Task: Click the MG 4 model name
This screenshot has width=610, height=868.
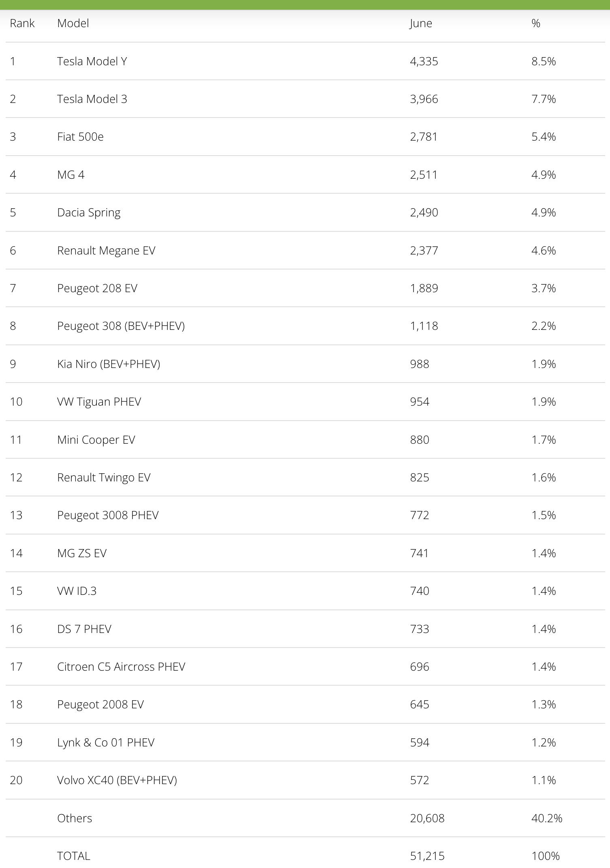Action: point(71,175)
